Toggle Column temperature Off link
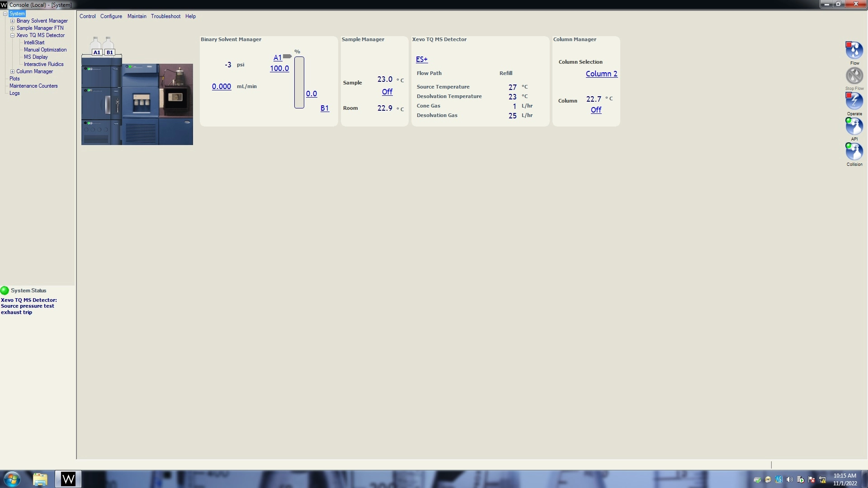The height and width of the screenshot is (488, 868). (596, 110)
